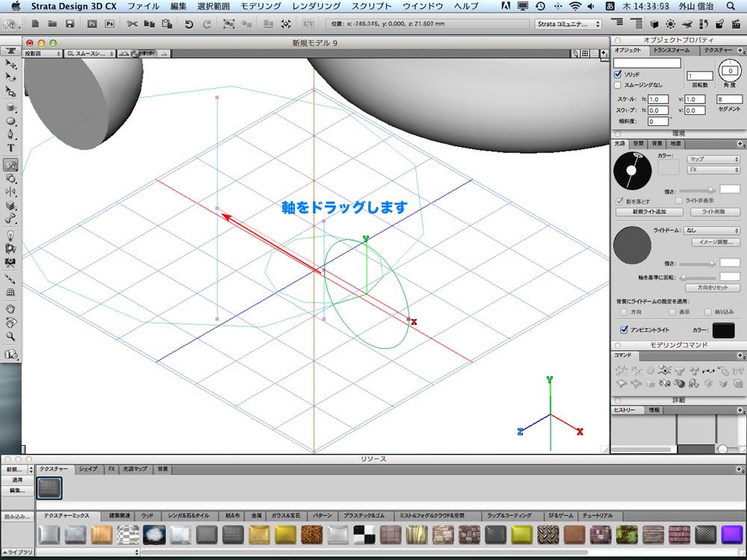Check the 映り込み checkbox

click(x=707, y=312)
